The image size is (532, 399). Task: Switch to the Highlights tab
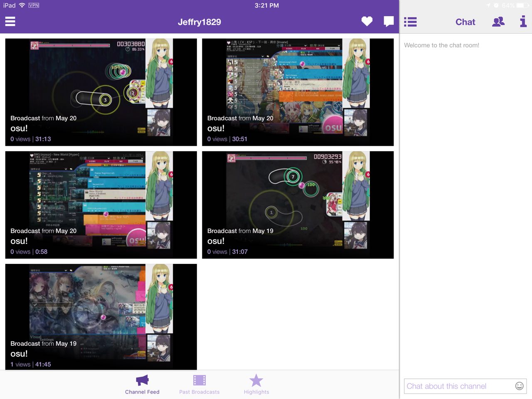[256, 384]
